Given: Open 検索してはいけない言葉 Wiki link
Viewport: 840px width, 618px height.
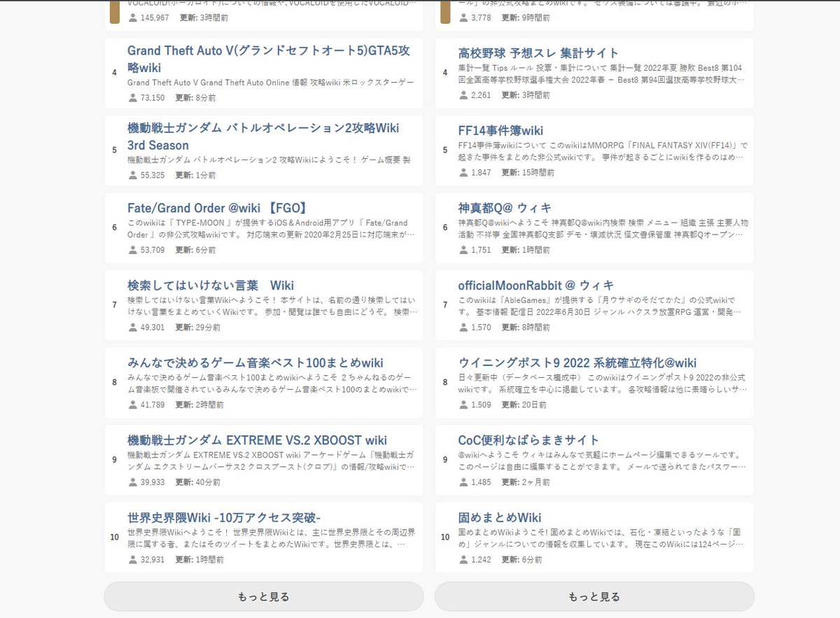Looking at the screenshot, I should 211,286.
